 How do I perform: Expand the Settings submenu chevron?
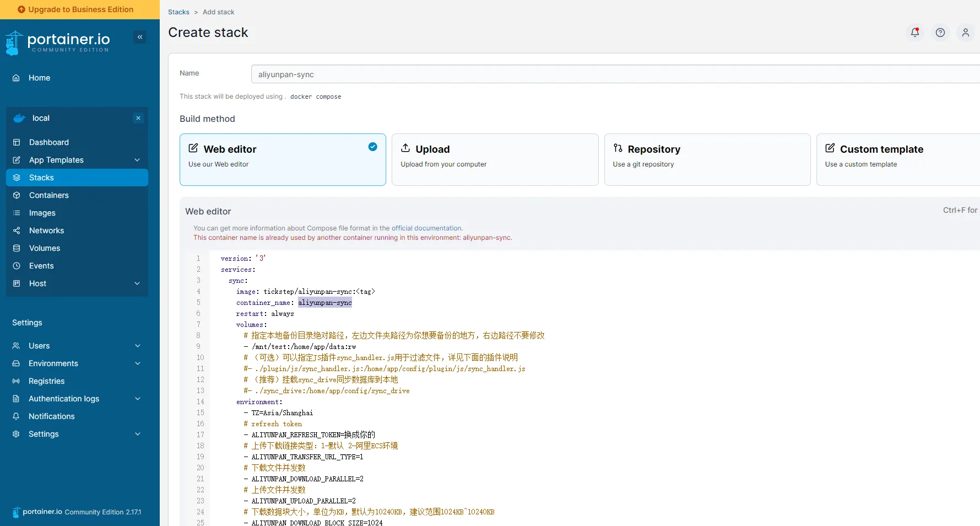[138, 434]
